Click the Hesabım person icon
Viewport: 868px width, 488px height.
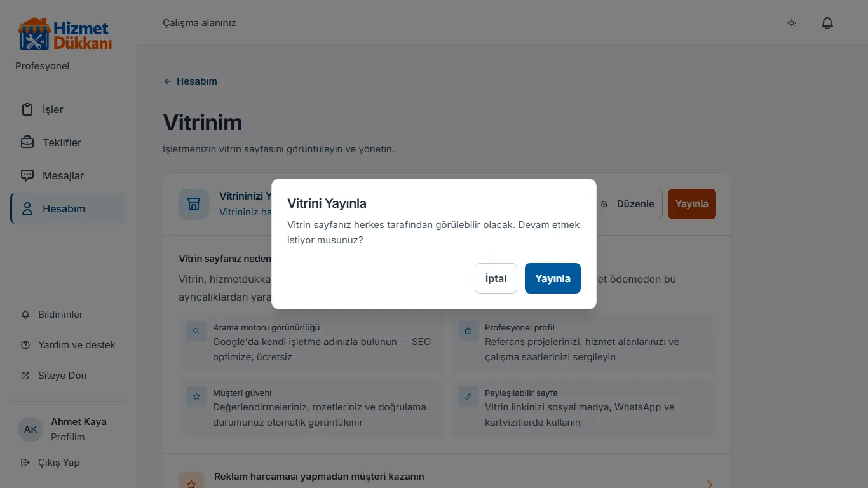[x=27, y=208]
